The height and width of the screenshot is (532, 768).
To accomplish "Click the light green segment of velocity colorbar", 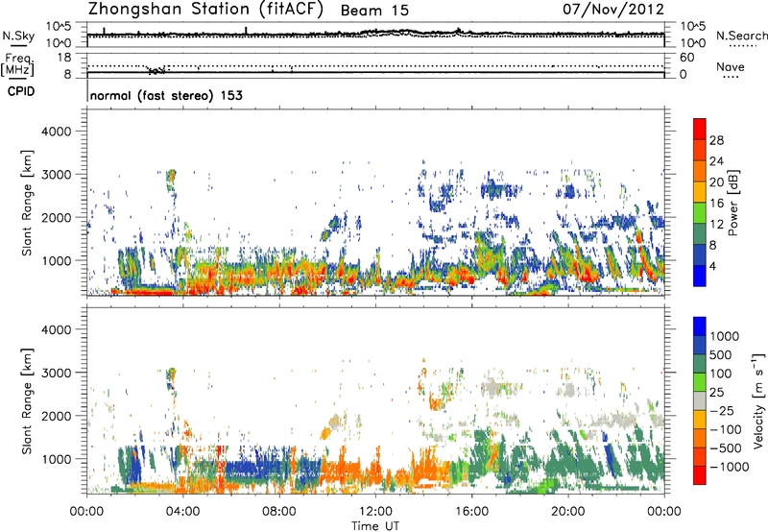I will 700,382.
